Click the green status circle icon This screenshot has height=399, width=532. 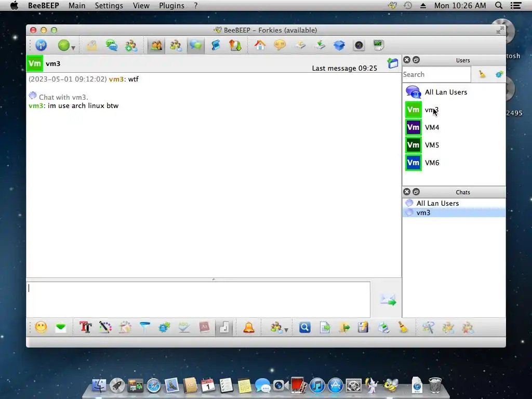coord(64,45)
